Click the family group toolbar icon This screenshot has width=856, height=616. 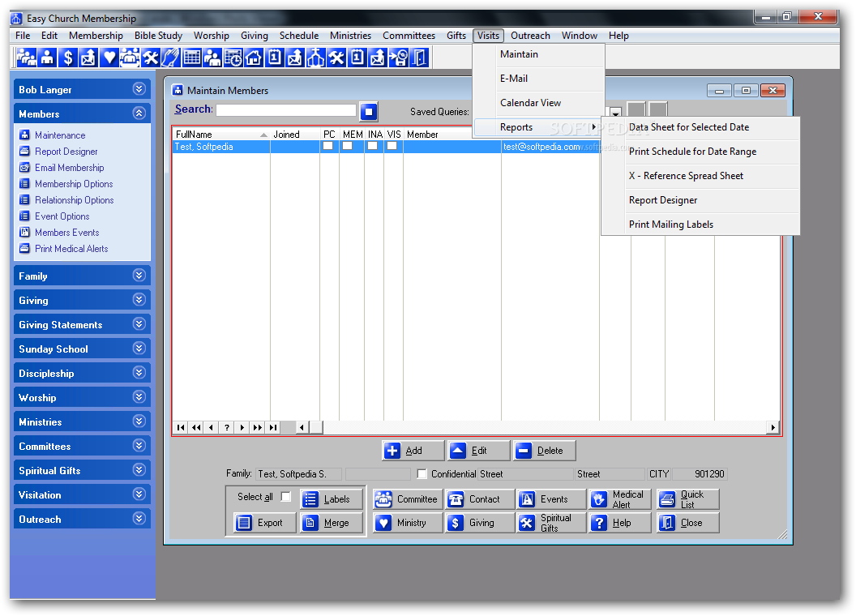27,58
